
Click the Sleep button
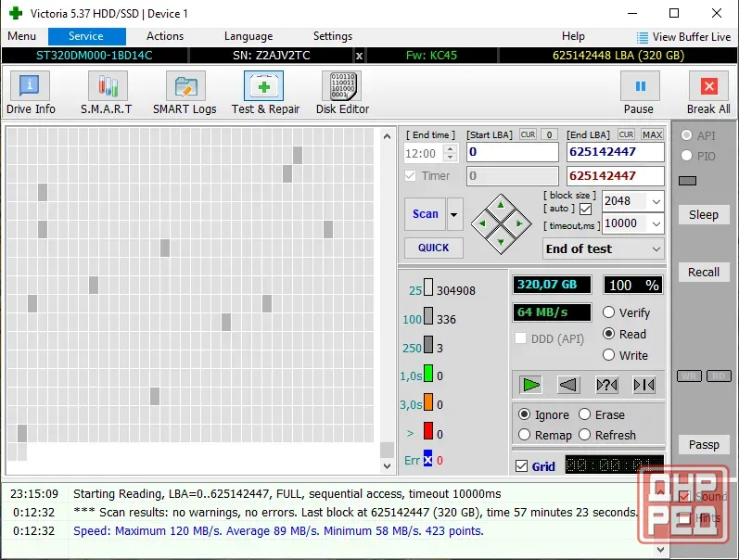pos(704,215)
